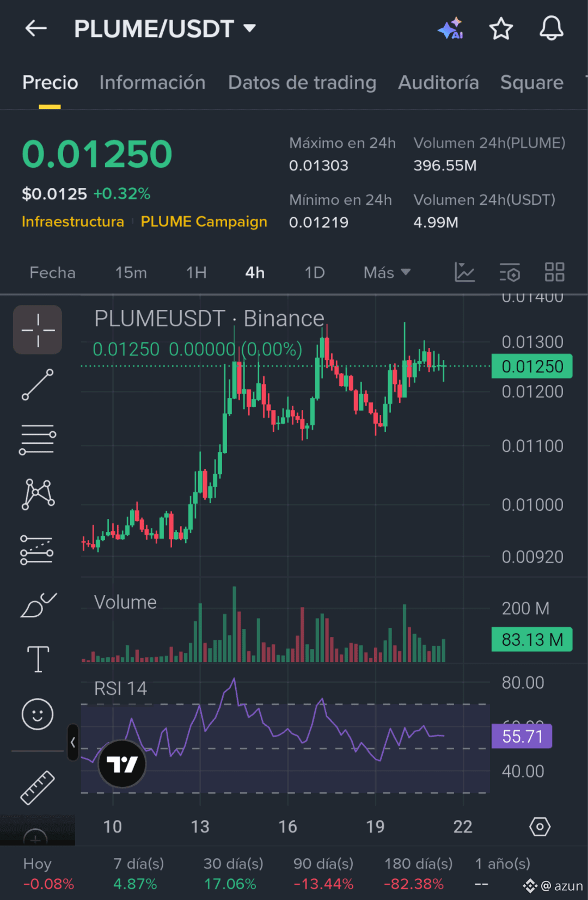Open the chart layout grid icon
588x900 pixels.
(554, 272)
